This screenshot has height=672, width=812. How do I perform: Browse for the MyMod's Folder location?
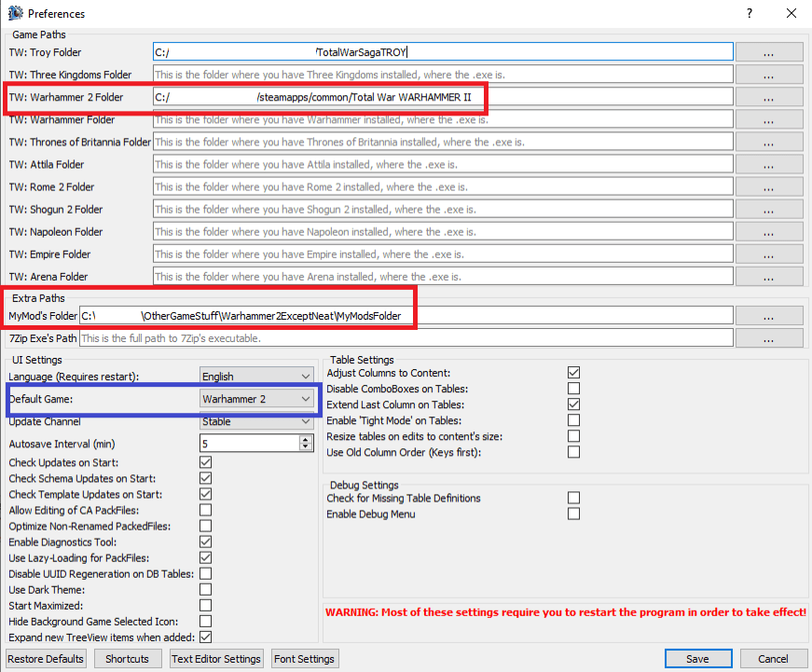768,315
